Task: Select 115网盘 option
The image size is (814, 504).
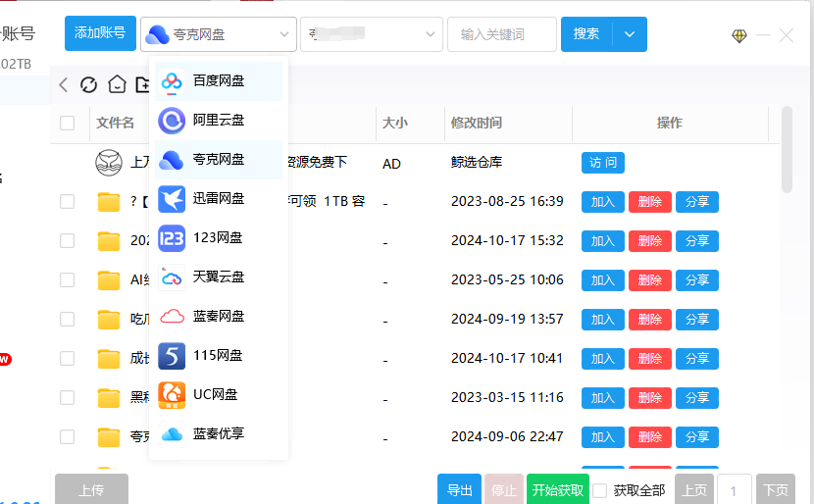Action: point(219,356)
